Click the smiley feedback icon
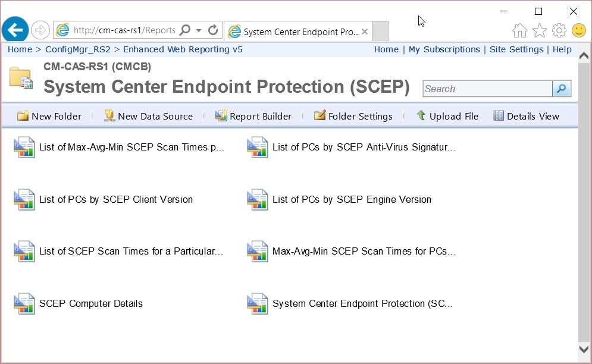This screenshot has height=364, width=592. (578, 30)
